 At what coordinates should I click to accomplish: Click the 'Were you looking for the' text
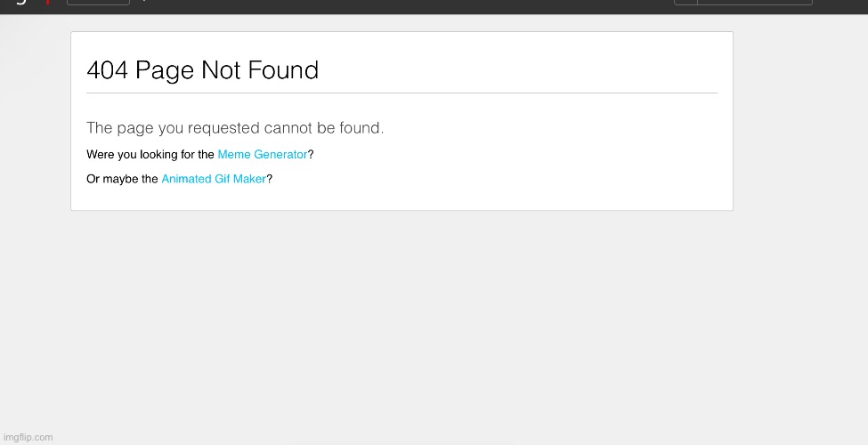150,155
